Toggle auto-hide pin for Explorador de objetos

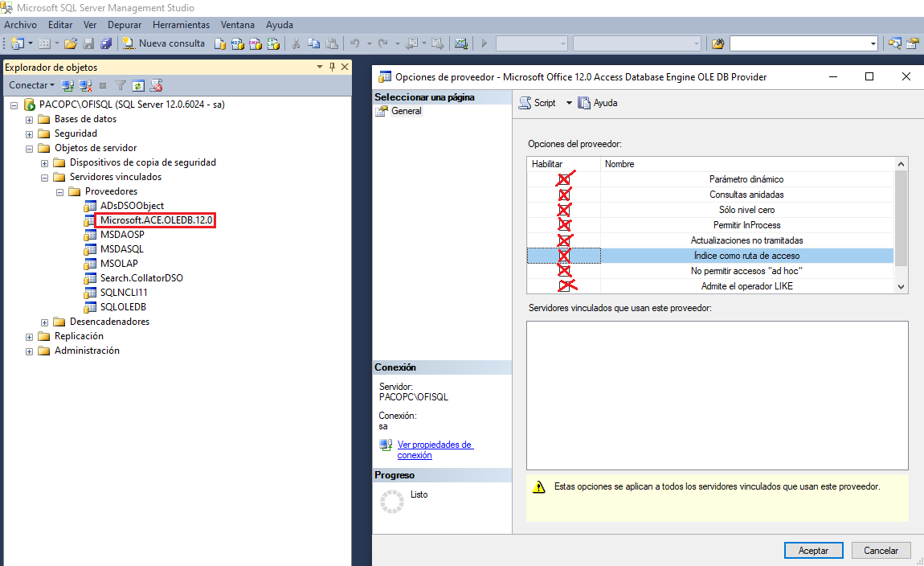pos(333,68)
